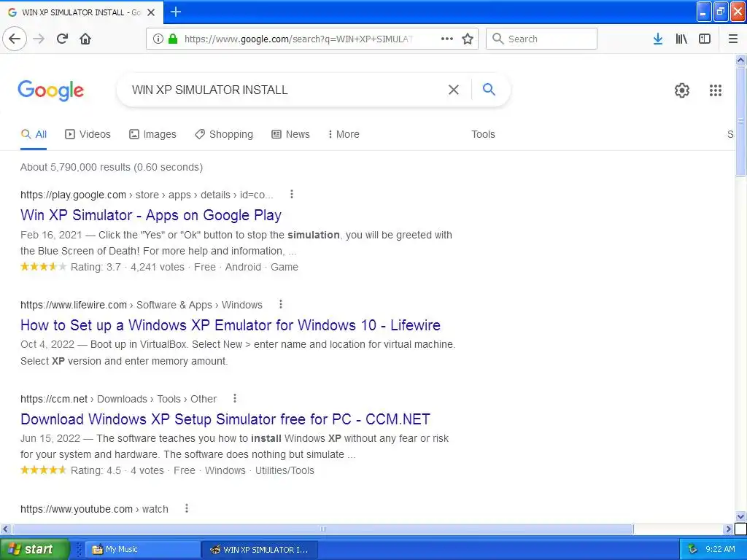This screenshot has width=747, height=560.
Task: Open options menu for lifewire.com result
Action: [281, 304]
